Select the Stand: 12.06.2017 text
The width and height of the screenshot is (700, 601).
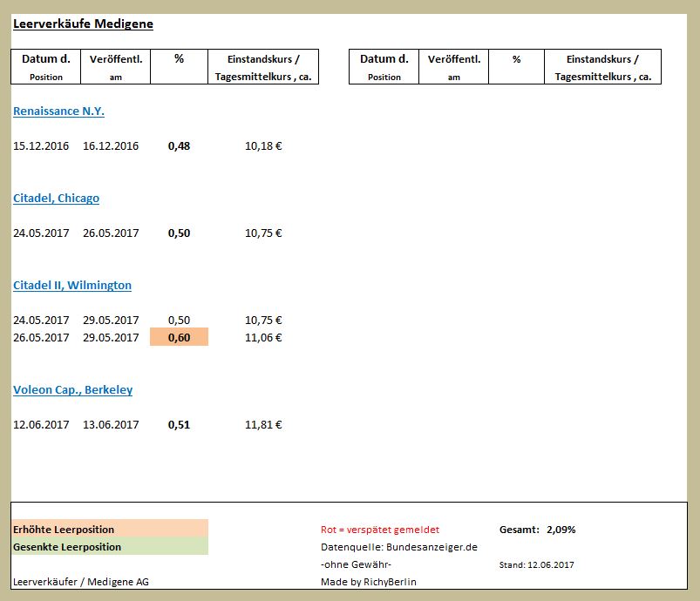(537, 565)
